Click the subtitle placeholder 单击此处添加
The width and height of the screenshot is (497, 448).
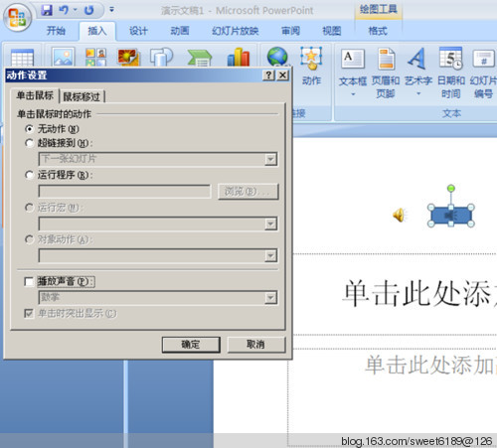pos(430,365)
